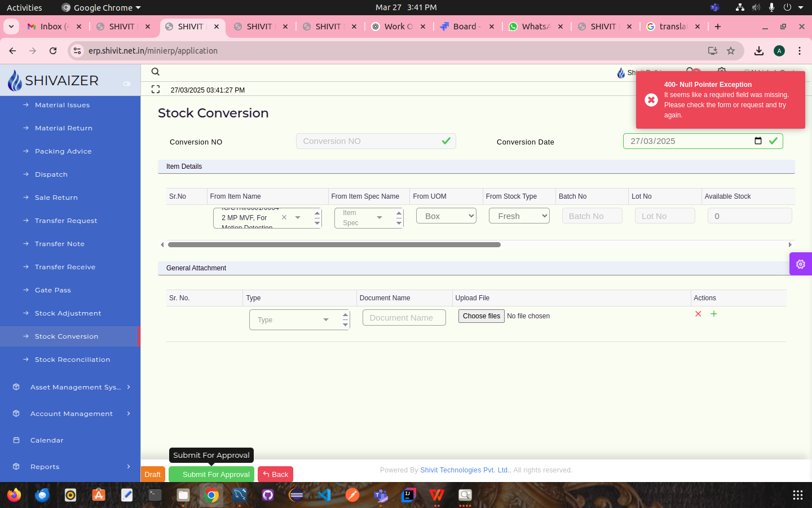The image size is (812, 508).
Task: Open the From UOM Box dropdown
Action: (446, 216)
